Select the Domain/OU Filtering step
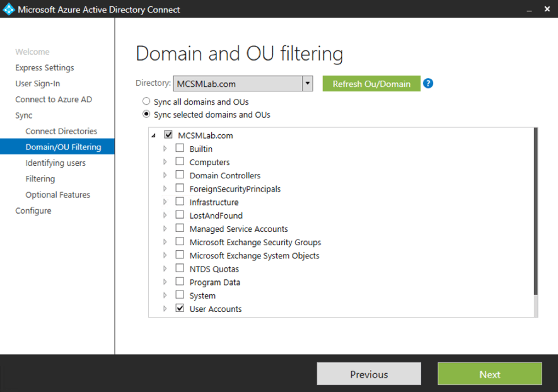558x392 pixels. point(57,147)
